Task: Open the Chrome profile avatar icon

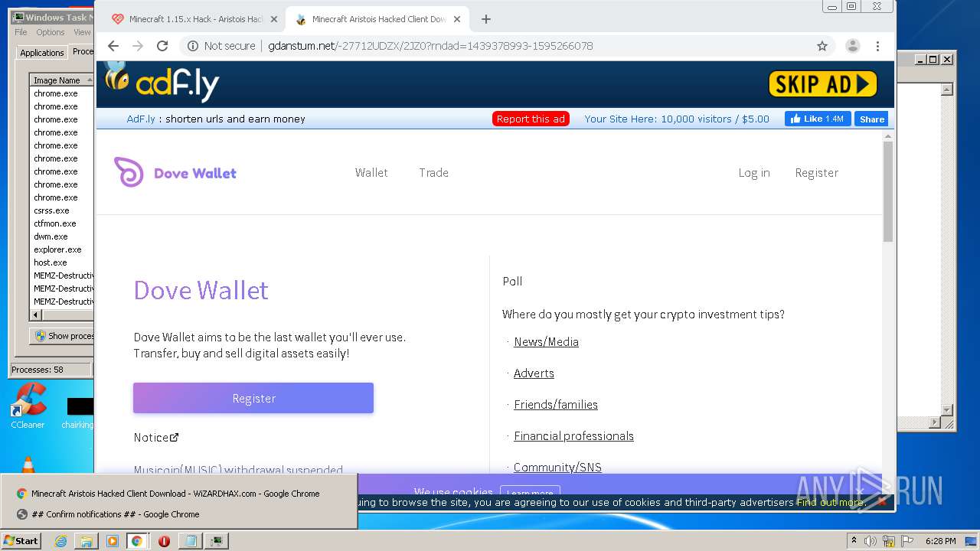Action: (852, 46)
